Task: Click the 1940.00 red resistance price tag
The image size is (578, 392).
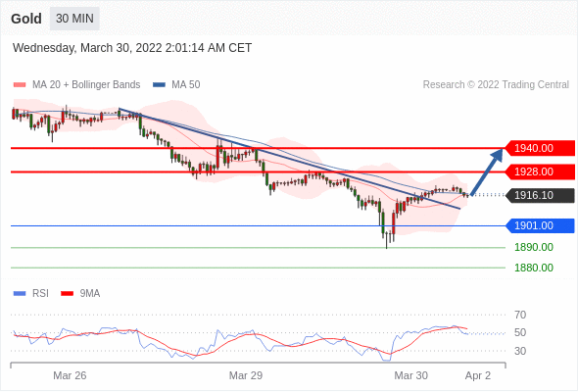Action: click(540, 148)
